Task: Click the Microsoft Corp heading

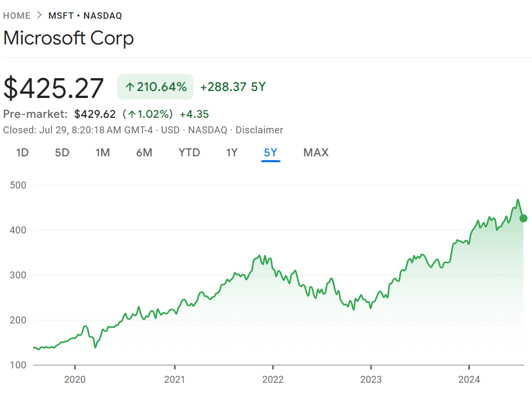Action: 69,39
